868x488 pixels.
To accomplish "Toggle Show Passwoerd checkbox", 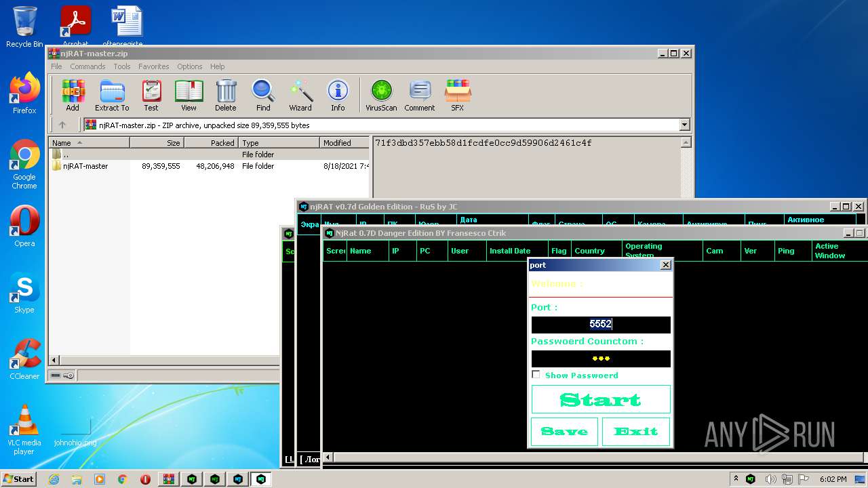I will [x=536, y=375].
